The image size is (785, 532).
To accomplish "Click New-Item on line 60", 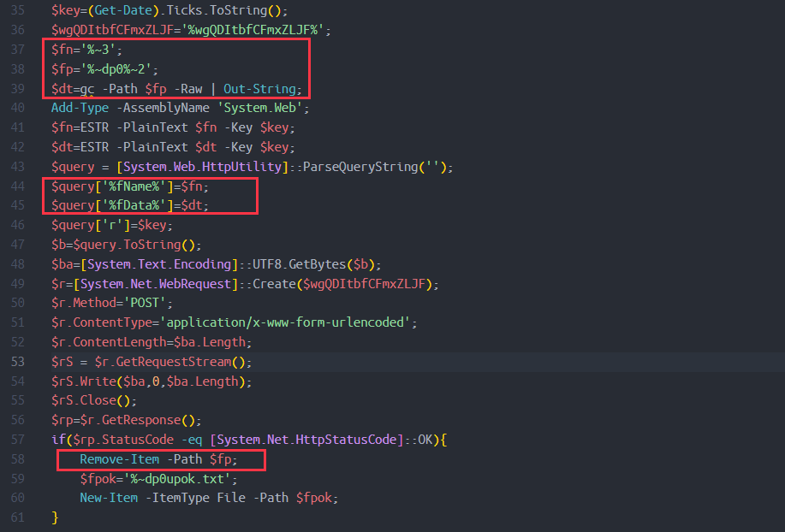I will [109, 498].
